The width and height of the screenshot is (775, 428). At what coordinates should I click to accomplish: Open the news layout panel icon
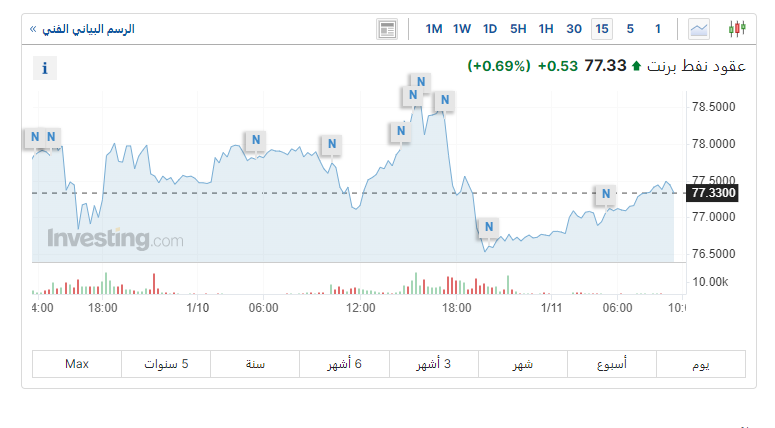click(x=387, y=29)
